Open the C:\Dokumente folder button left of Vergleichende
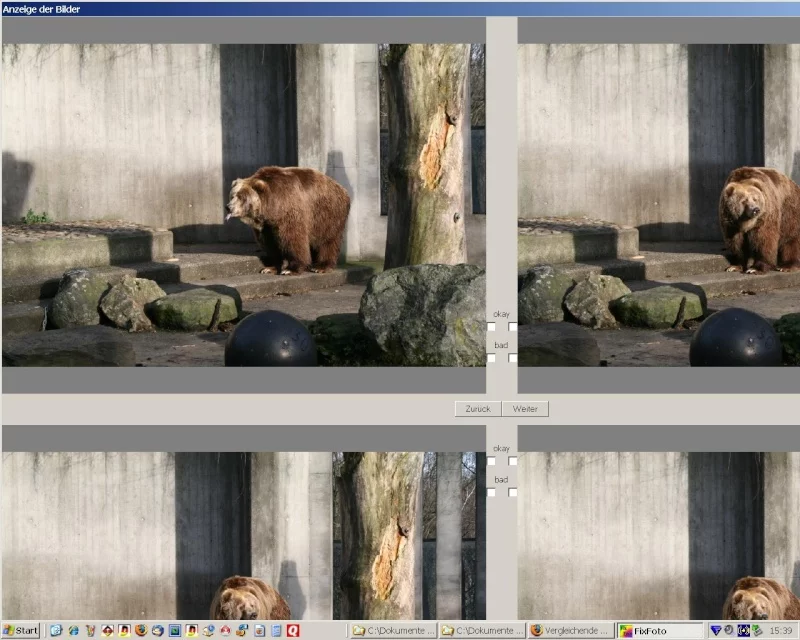This screenshot has height=640, width=800. coord(483,631)
